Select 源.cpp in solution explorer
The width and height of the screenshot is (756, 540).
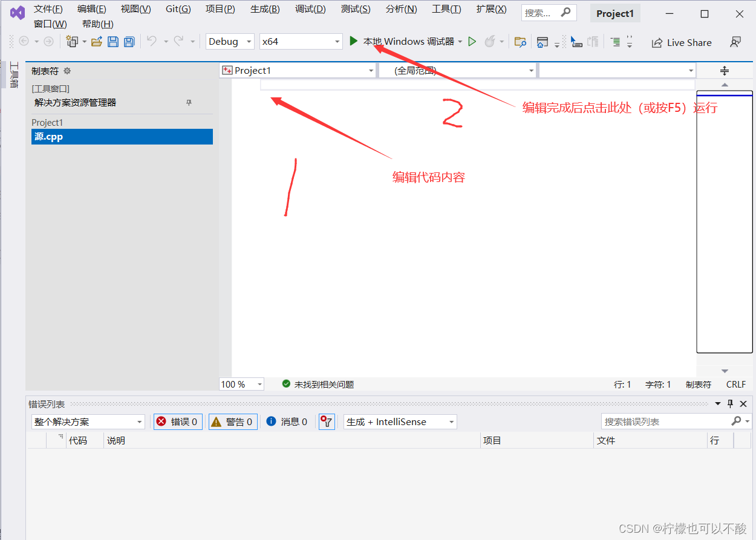tap(122, 137)
